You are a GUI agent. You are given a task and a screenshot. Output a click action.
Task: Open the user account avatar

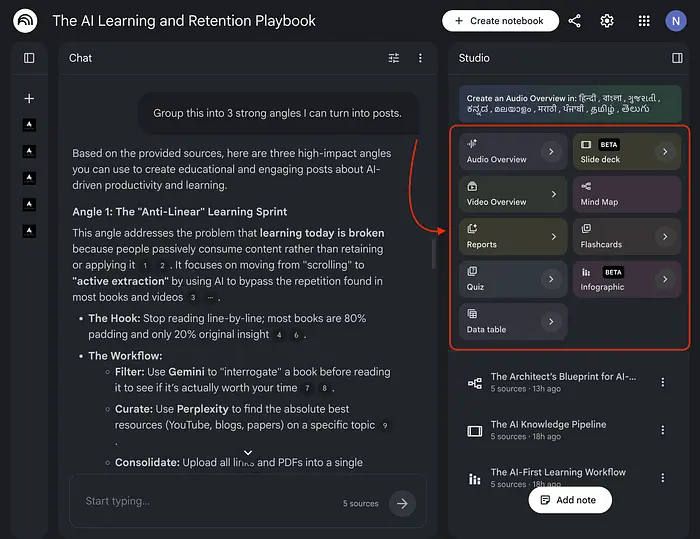tap(676, 21)
